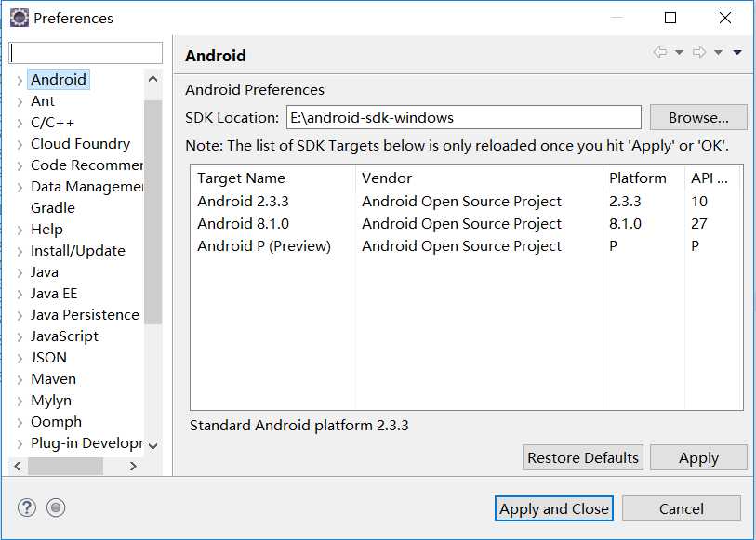Click the oomph preference recorder icon
The width and height of the screenshot is (756, 540).
(56, 507)
